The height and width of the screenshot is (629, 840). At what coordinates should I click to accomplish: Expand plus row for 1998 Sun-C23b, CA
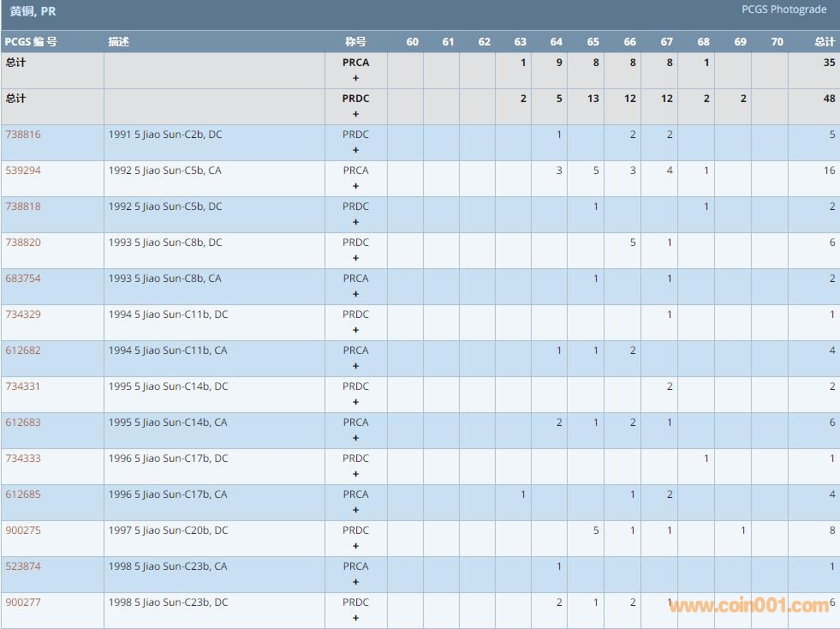[355, 582]
